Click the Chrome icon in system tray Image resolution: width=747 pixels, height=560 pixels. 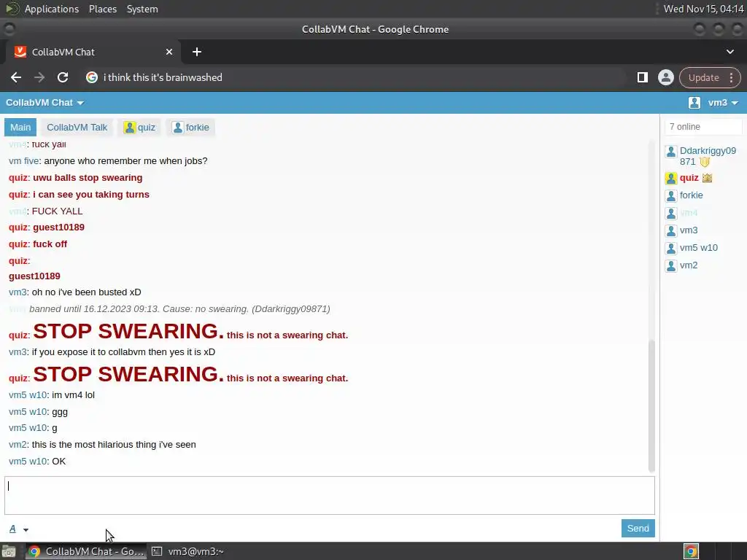[691, 551]
